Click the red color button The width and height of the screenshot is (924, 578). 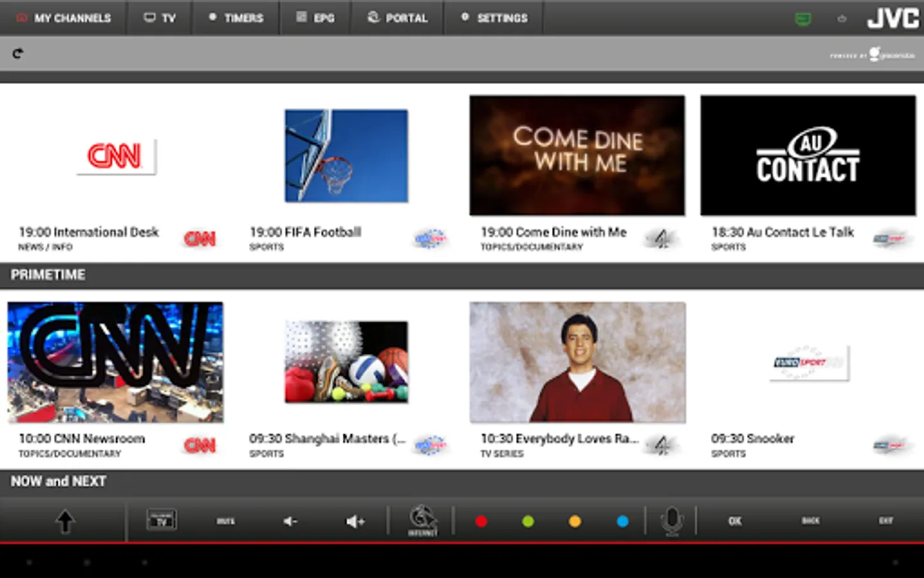coord(481,521)
